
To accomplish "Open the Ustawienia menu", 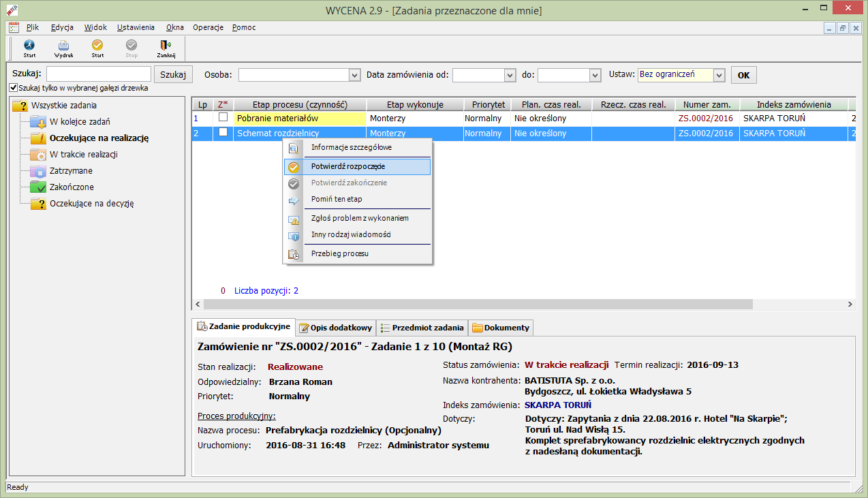I will coord(136,27).
